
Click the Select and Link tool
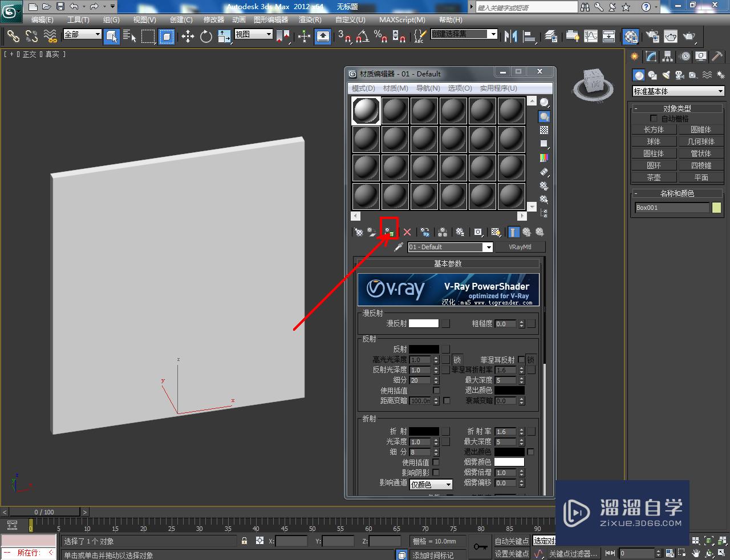tap(13, 36)
